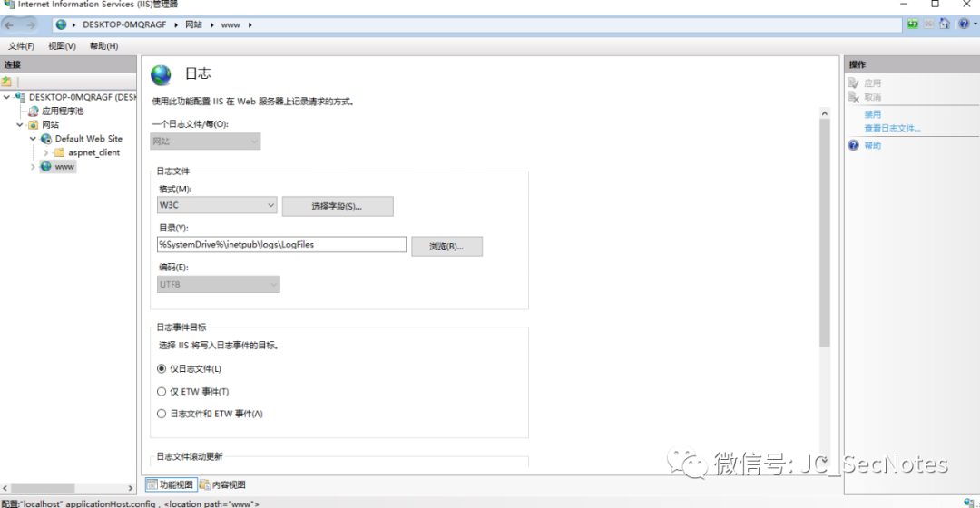Click DESKTOP-0MQRAGF in the breadcrumb bar

coord(124,25)
